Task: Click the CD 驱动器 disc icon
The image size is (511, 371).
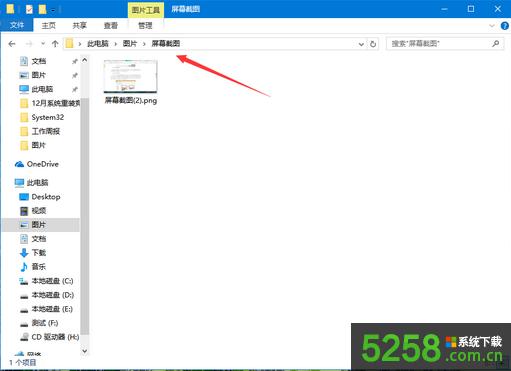Action: pyautogui.click(x=24, y=337)
